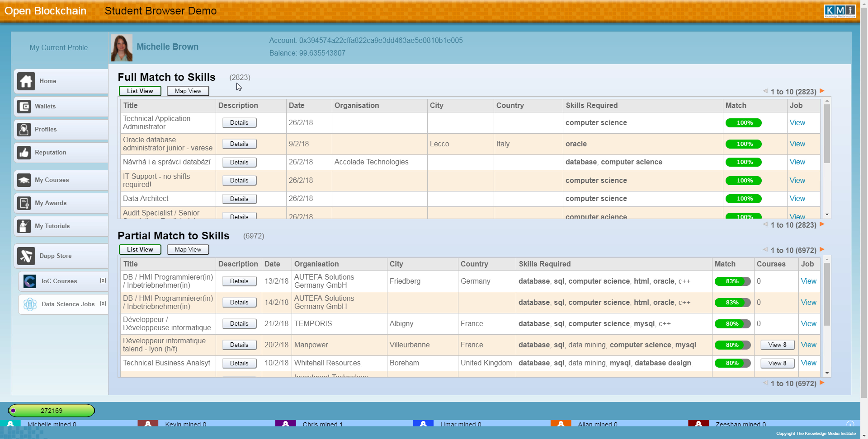Open Reputation thumbs-up icon
Viewport: 868px width, 439px height.
coord(24,153)
